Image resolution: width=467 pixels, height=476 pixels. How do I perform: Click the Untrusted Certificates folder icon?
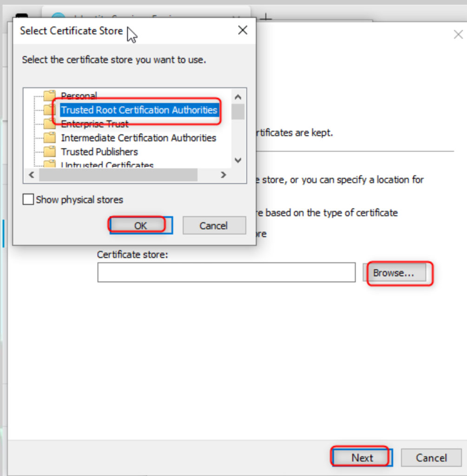[49, 164]
